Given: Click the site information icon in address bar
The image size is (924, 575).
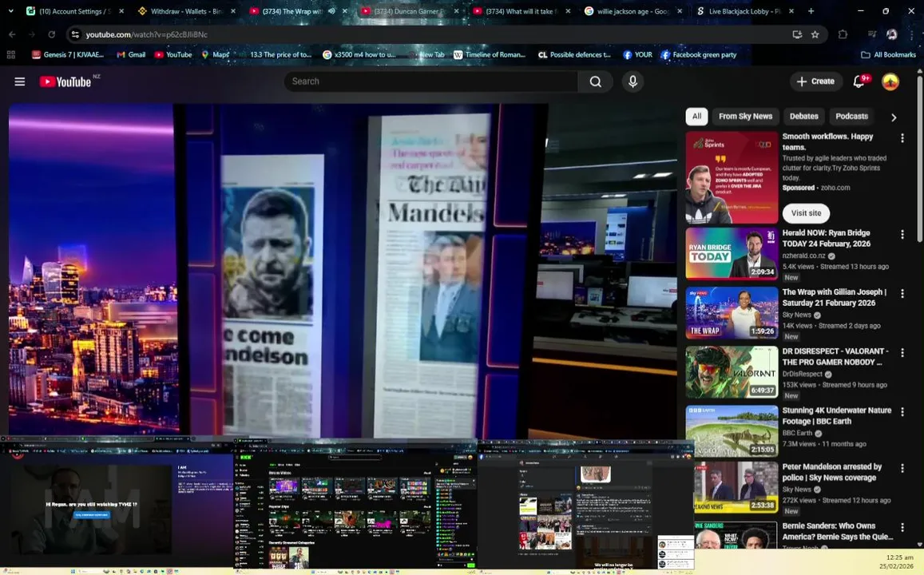Looking at the screenshot, I should [x=75, y=35].
